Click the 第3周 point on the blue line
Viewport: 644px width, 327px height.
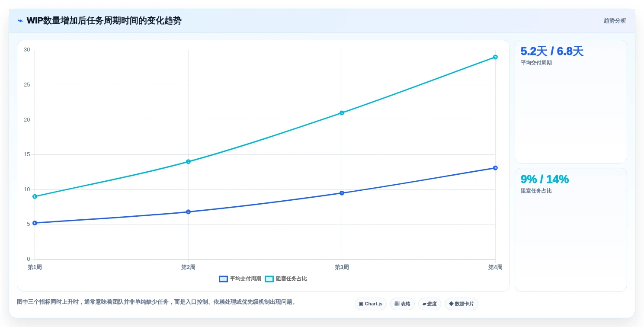click(342, 193)
